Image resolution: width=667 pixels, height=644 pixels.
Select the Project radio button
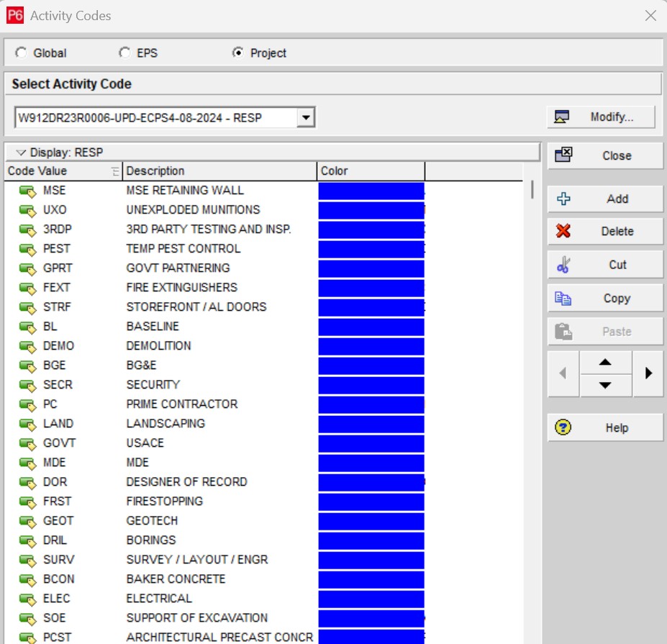(237, 53)
